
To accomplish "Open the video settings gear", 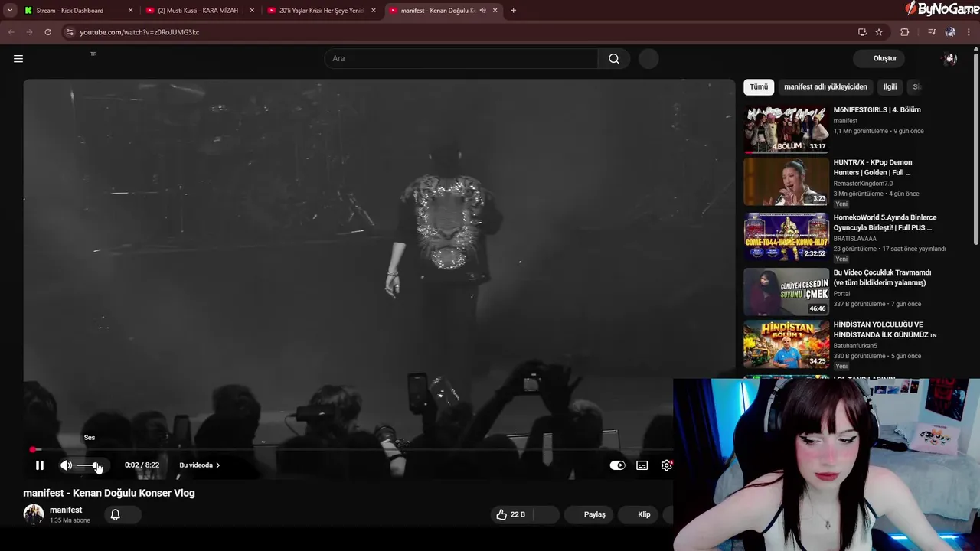I will click(667, 465).
